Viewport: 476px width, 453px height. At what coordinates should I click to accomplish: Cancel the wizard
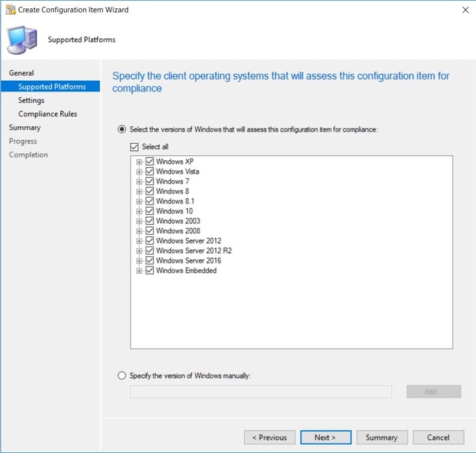pos(438,438)
